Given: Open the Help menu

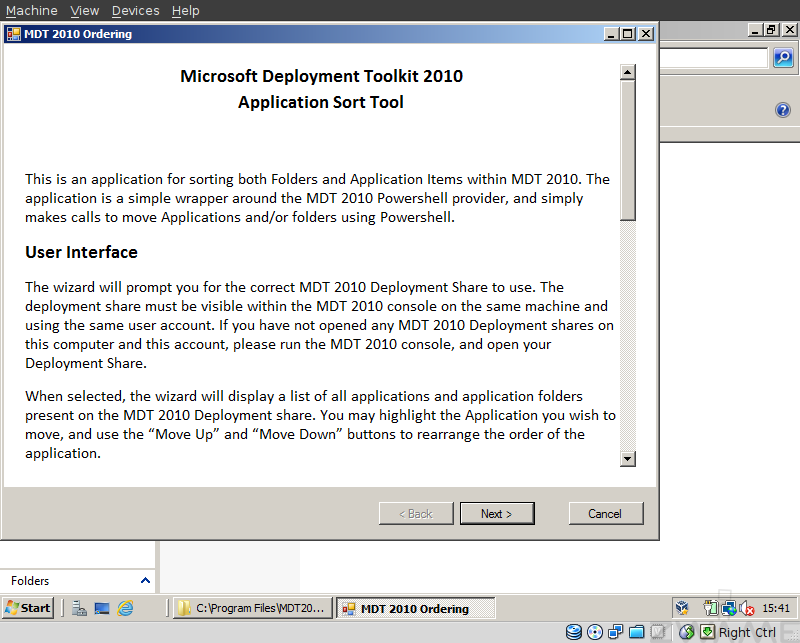Looking at the screenshot, I should point(186,10).
